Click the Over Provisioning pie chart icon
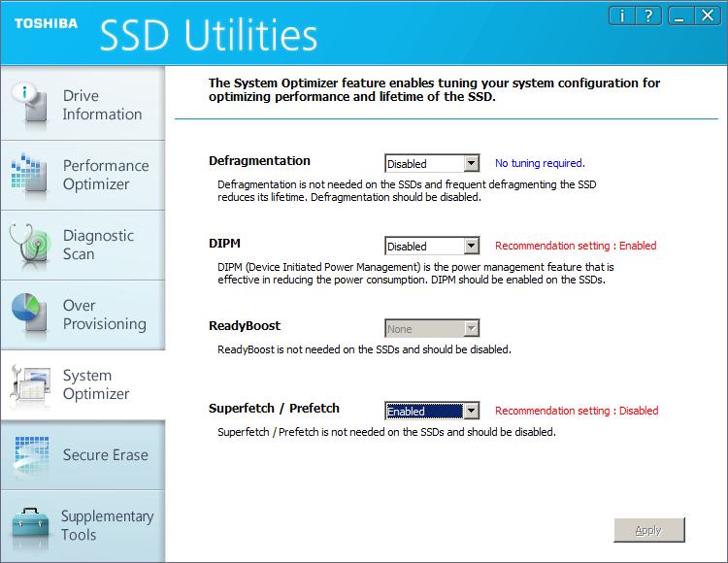The height and width of the screenshot is (563, 728). 30,315
